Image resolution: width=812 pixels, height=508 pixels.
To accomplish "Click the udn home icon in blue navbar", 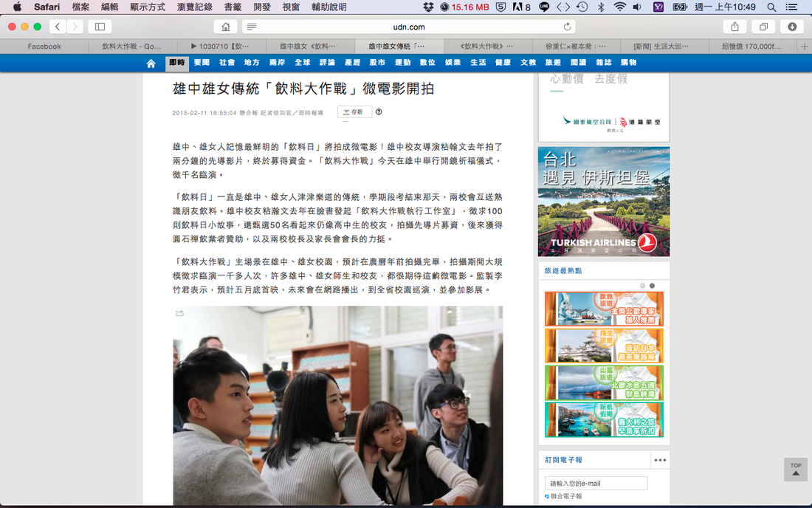I will (151, 63).
